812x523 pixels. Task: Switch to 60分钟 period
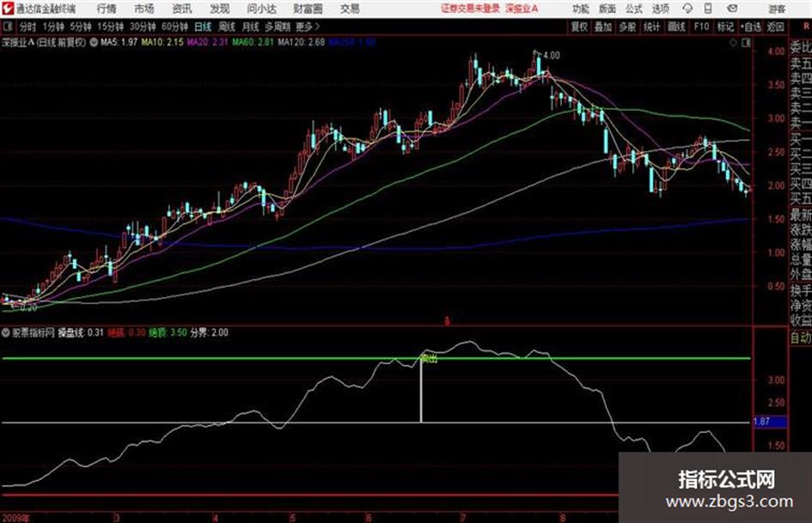[174, 27]
